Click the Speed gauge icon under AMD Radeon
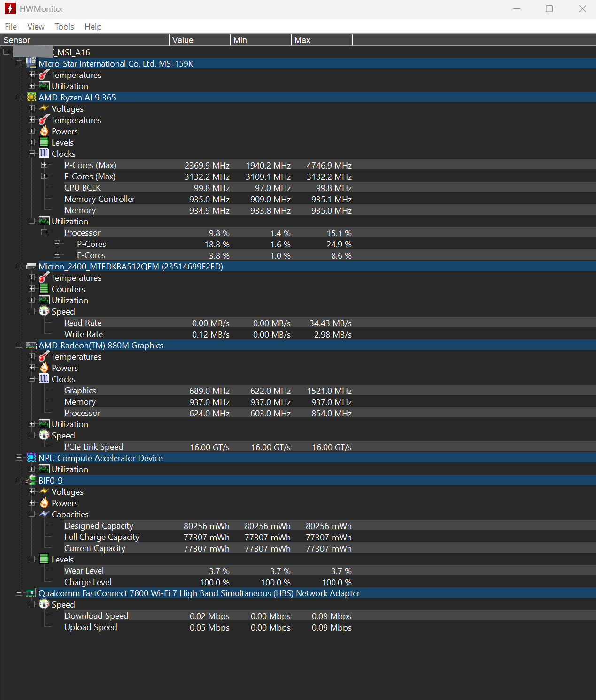Screen dimensions: 596x700 (x=44, y=435)
